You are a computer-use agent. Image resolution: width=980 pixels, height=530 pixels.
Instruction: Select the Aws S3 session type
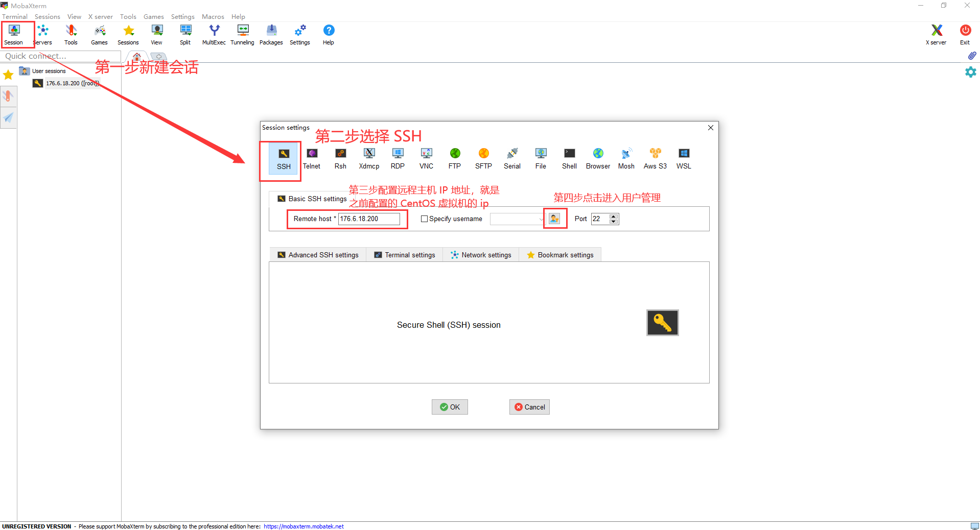[655, 159]
